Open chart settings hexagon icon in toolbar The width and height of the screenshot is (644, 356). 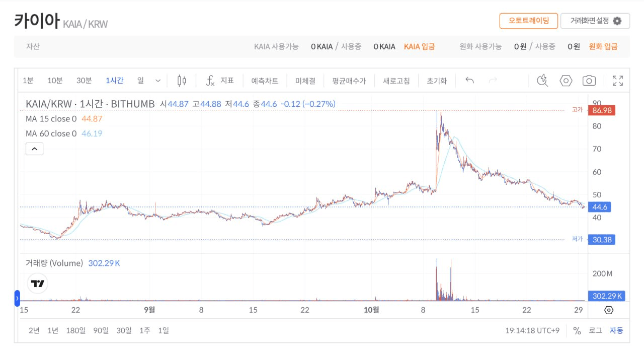[x=566, y=81]
